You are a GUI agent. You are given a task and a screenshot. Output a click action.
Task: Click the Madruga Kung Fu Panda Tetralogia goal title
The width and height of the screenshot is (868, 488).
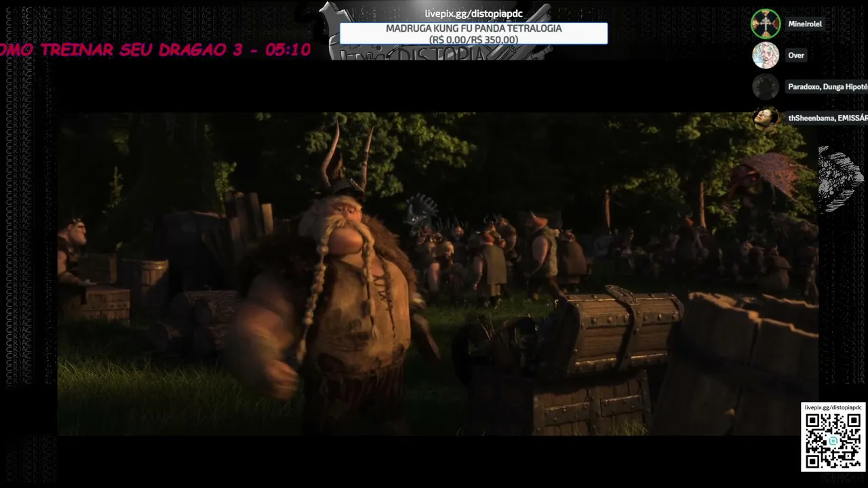coord(473,28)
